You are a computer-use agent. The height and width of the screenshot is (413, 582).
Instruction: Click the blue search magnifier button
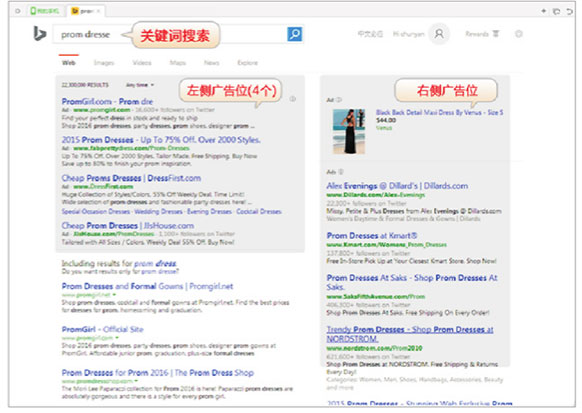click(295, 34)
